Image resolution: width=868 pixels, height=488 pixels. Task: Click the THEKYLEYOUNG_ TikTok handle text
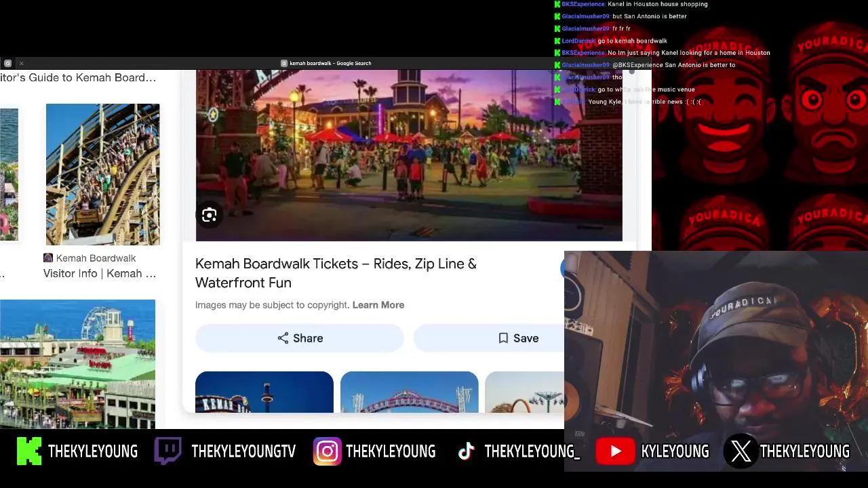click(532, 451)
